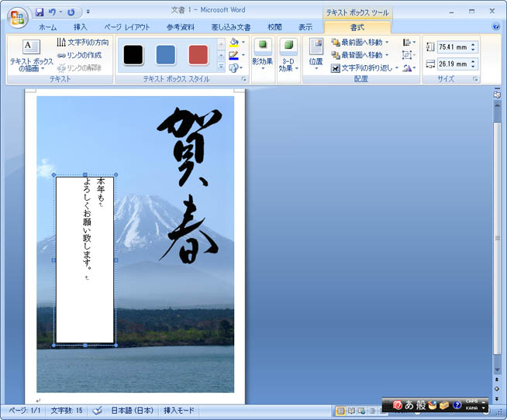Click the Word Help icon
The image size is (507, 420).
click(x=496, y=26)
